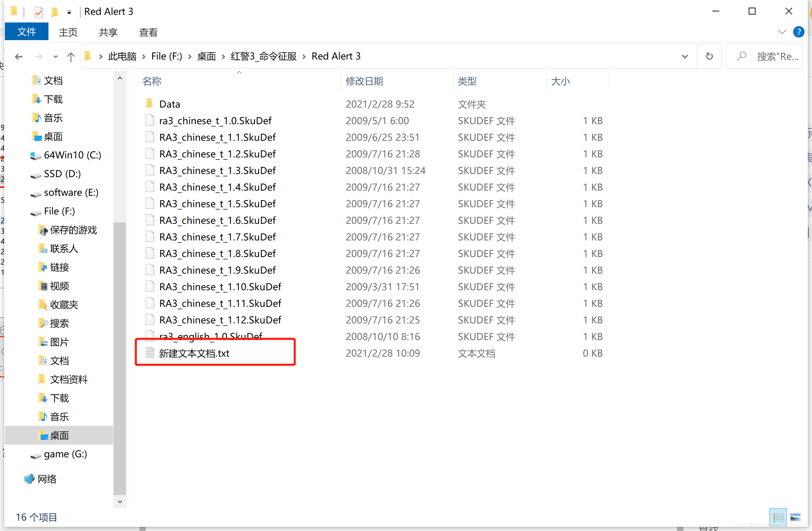Open 保存的游戏 folder in sidebar
Viewport: 812px width, 531px height.
(73, 230)
